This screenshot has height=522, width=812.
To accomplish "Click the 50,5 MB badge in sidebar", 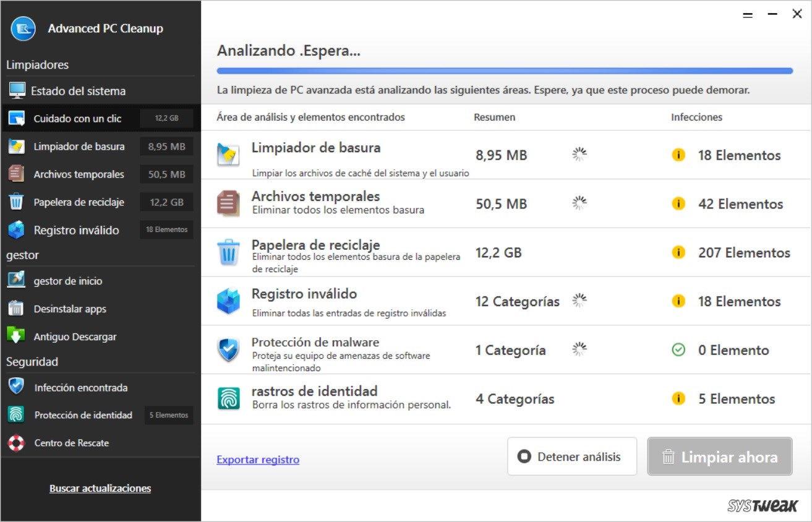I will coord(166,174).
